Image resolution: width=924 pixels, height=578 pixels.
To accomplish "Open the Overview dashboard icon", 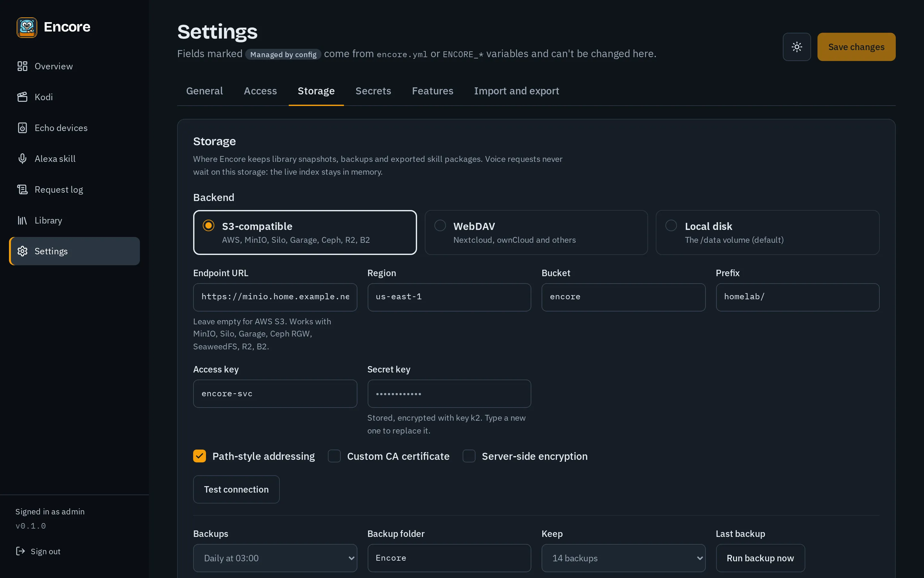I will coord(22,66).
